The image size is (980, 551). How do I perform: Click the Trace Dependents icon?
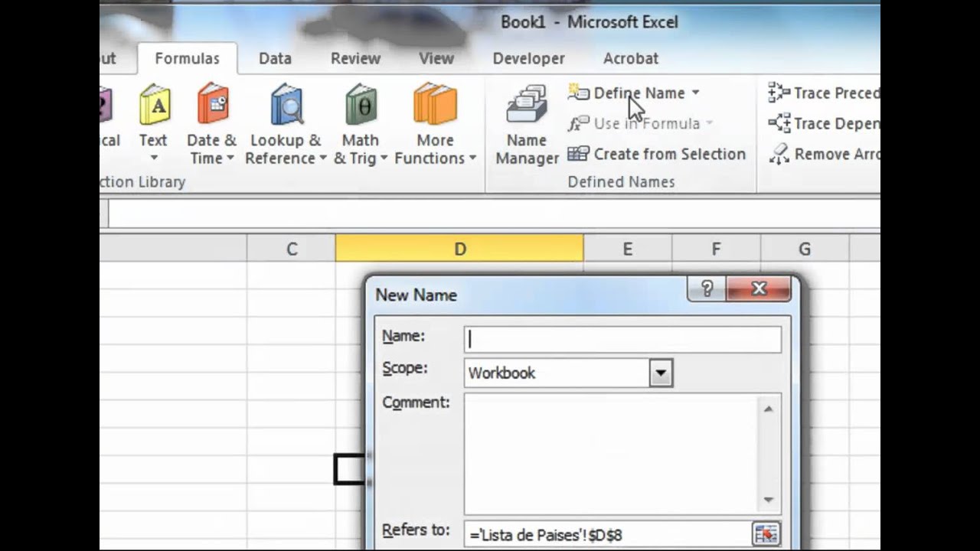tap(779, 123)
